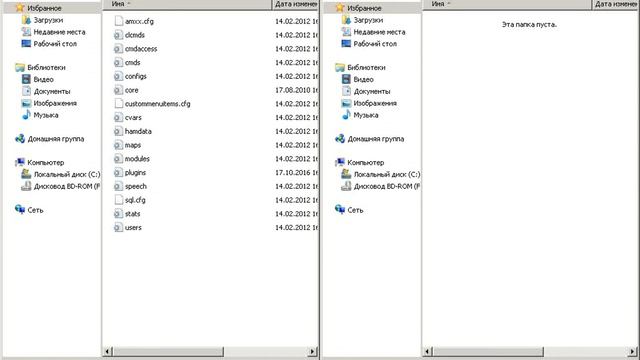Viewport: 640px width, 360px height.
Task: Click core date 17.08.2010
Action: point(296,90)
